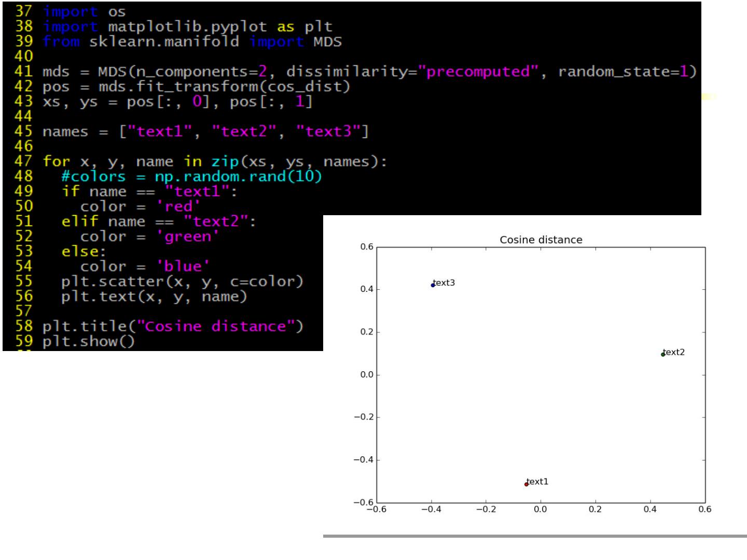Screen dimensions: 747x560
Task: Click the blue text3 data point
Action: click(433, 285)
